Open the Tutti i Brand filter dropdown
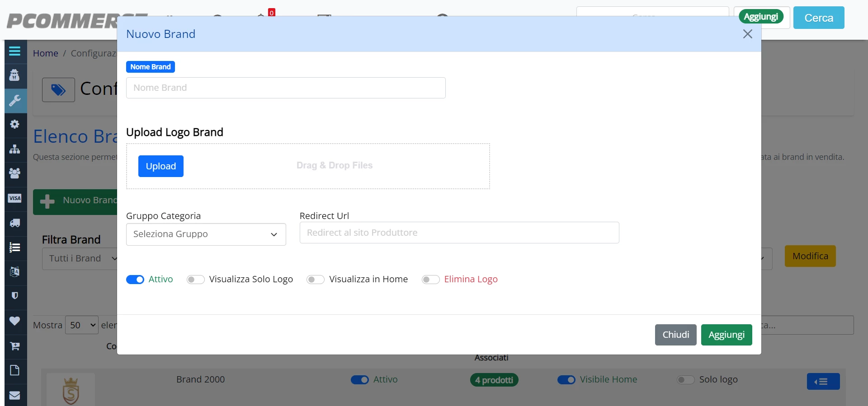This screenshot has width=868, height=406. click(80, 259)
